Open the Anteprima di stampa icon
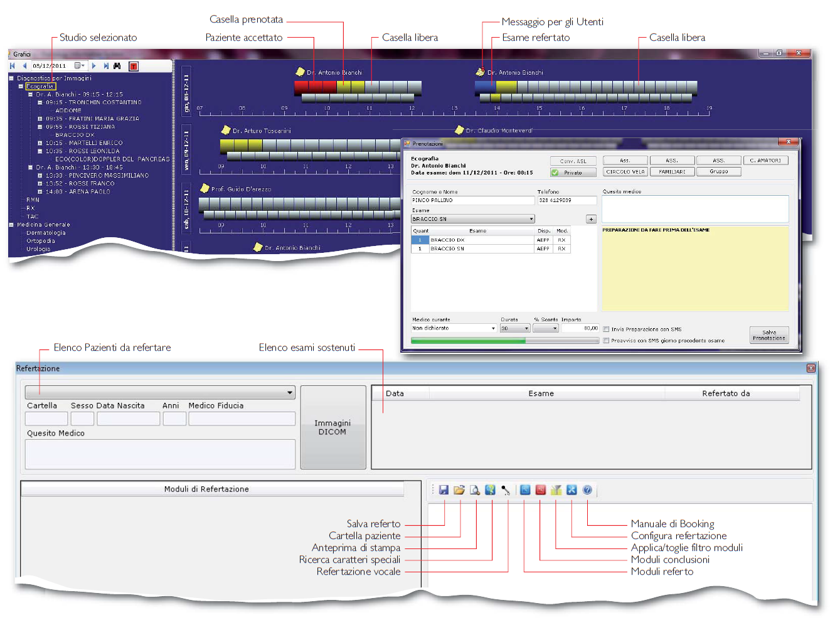This screenshot has width=840, height=620. point(475,490)
